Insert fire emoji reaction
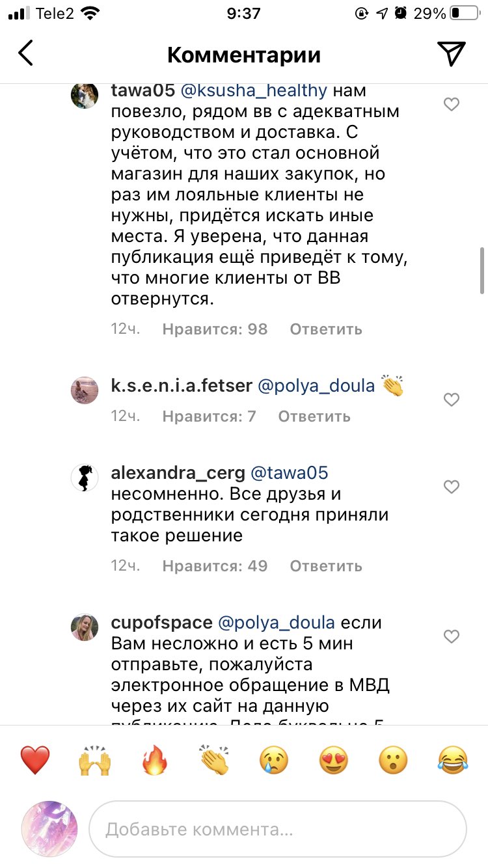Image resolution: width=488 pixels, height=868 pixels. click(x=155, y=759)
